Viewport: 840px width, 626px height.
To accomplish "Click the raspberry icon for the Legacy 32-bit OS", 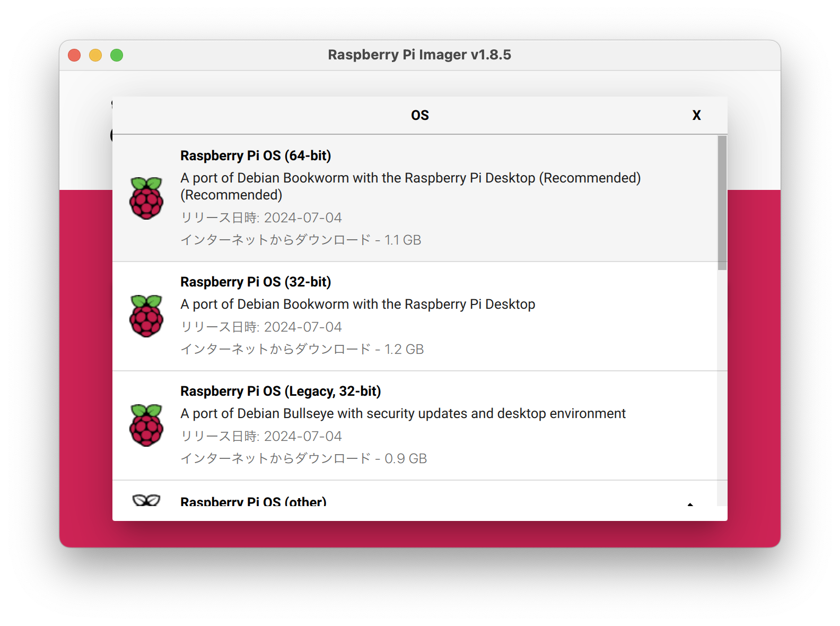I will pyautogui.click(x=146, y=425).
